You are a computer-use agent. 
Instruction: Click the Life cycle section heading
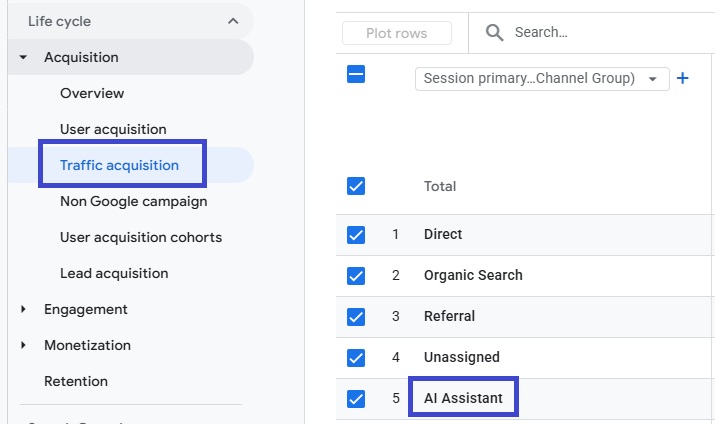(x=59, y=21)
